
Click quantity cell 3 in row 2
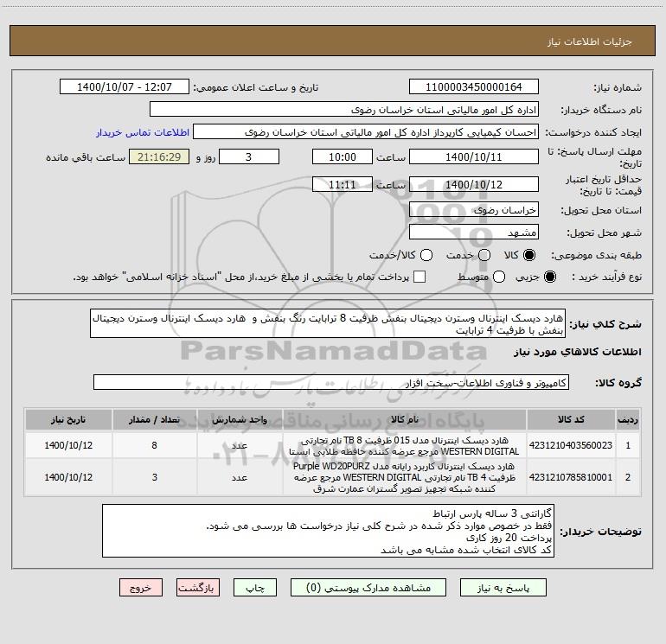point(154,477)
